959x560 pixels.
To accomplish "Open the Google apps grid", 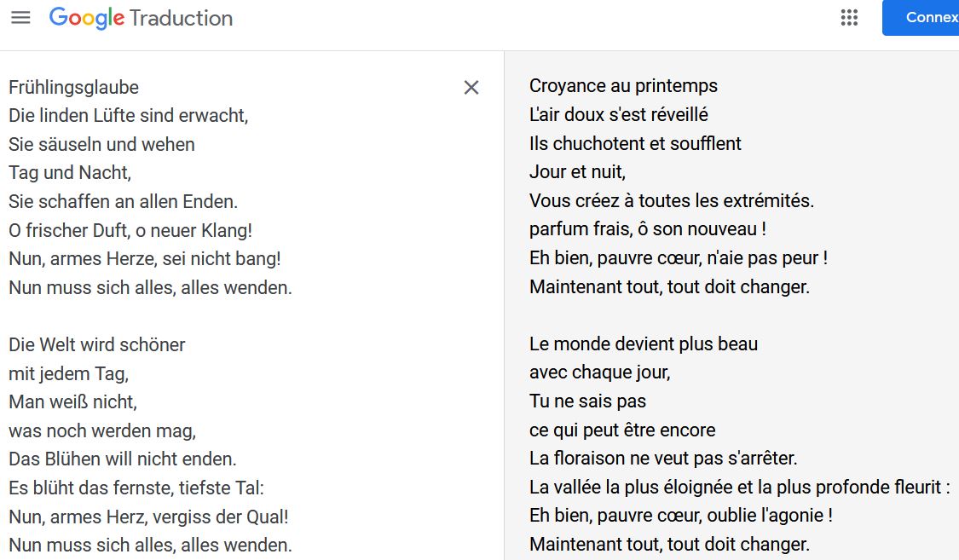I will click(x=849, y=18).
